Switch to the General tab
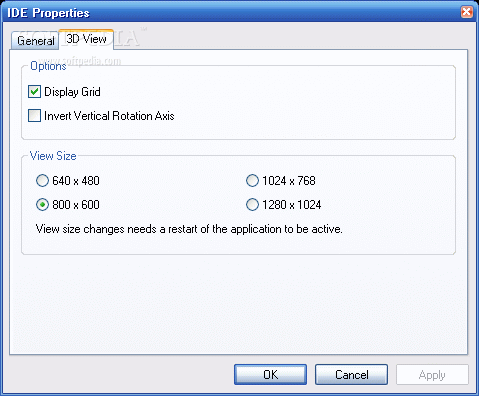 [35, 41]
